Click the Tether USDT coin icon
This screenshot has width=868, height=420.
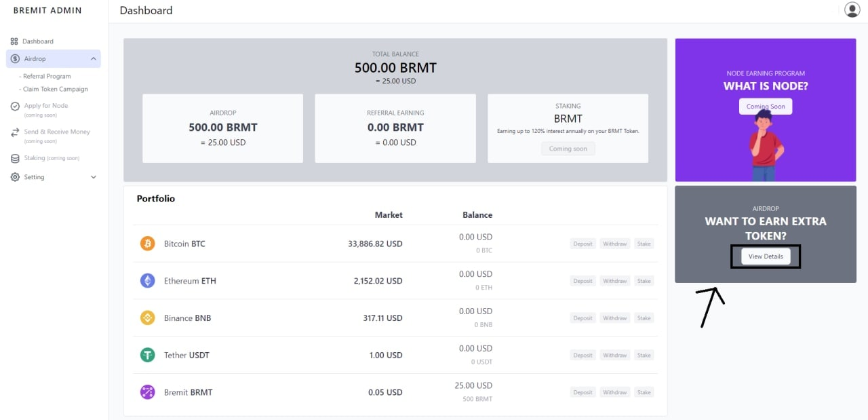147,355
